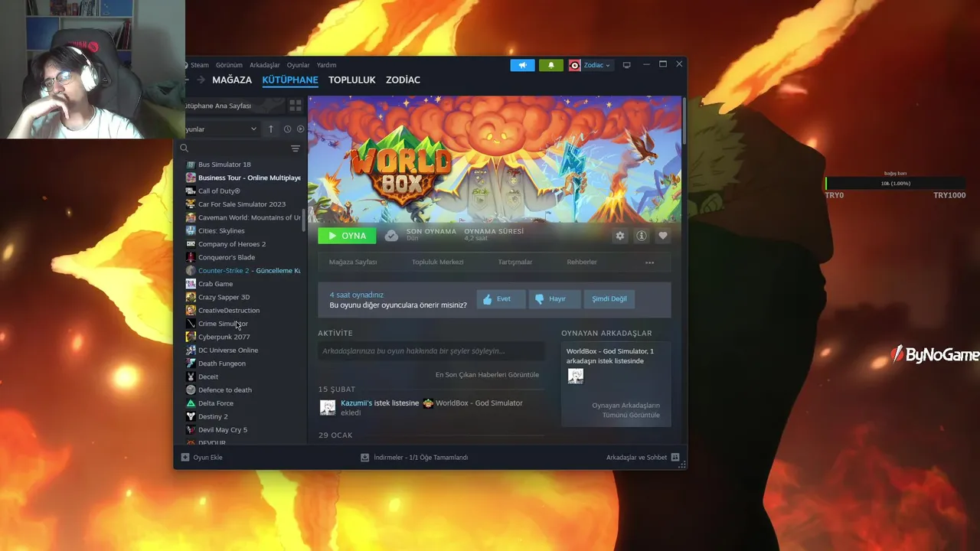Image resolution: width=980 pixels, height=551 pixels.
Task: Toggle the ready-to-play filter icon
Action: 300,129
